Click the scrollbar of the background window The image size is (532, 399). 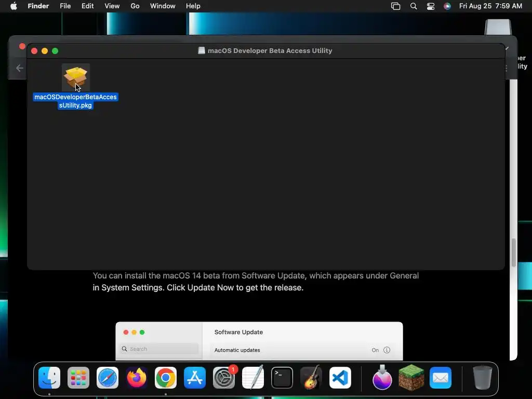point(514,252)
